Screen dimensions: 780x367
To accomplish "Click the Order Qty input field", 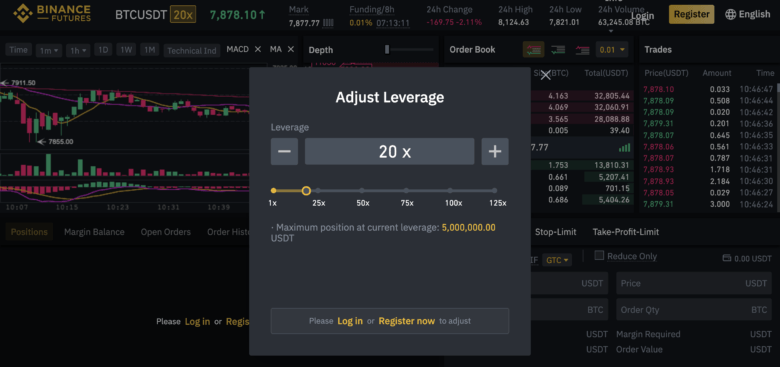I will point(693,309).
